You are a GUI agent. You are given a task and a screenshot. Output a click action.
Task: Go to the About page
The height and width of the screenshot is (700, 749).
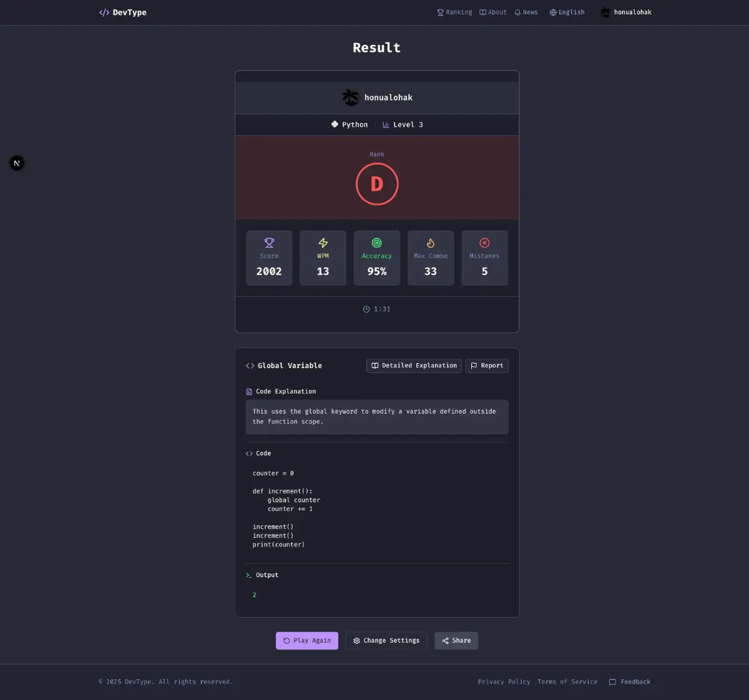[x=492, y=12]
